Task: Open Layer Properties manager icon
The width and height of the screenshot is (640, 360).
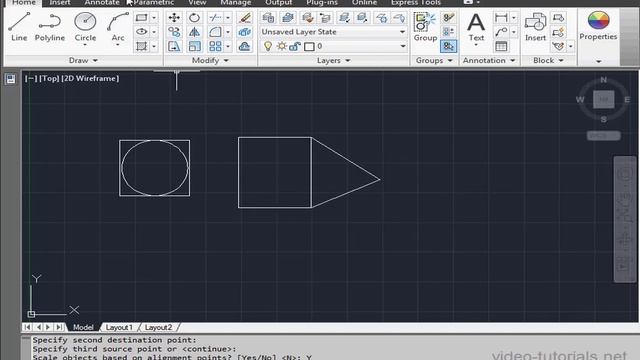Action: point(268,18)
